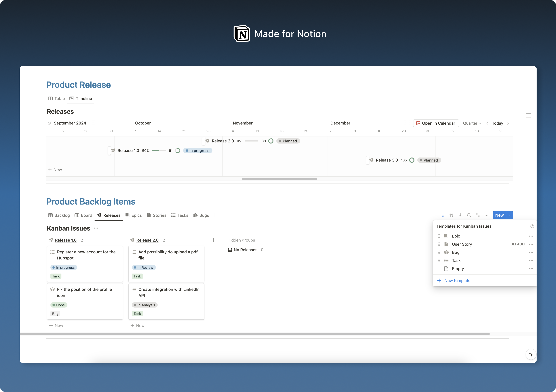Go to the next timeline period arrow

pos(508,123)
